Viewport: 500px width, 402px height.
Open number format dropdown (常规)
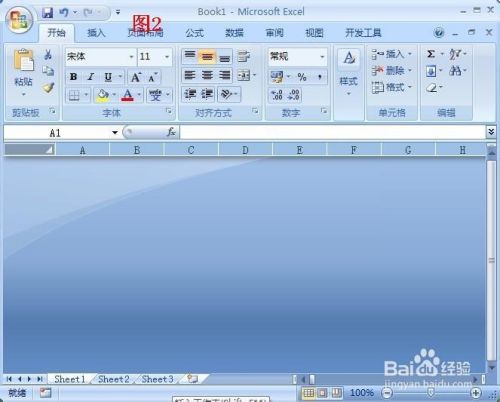[322, 57]
